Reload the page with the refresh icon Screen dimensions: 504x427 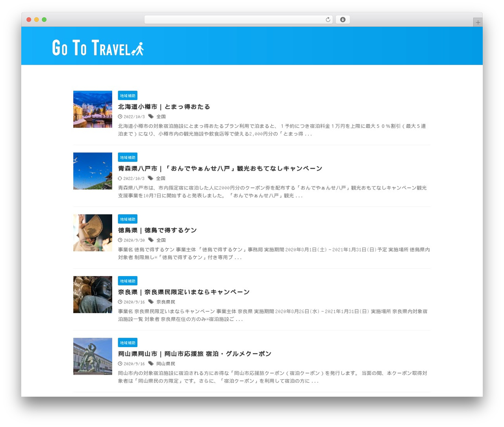328,20
